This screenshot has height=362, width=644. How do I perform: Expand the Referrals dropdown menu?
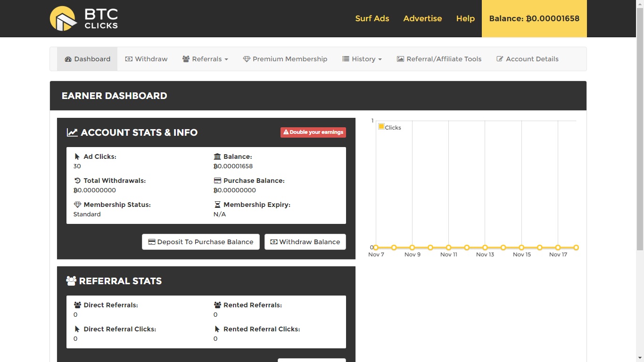coord(205,59)
